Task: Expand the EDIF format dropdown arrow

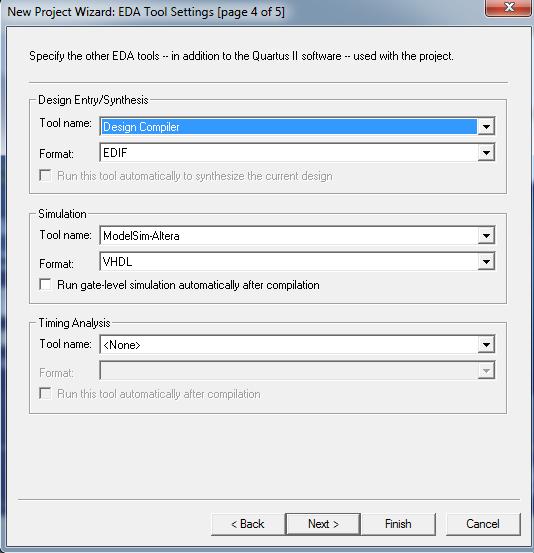Action: click(x=486, y=153)
